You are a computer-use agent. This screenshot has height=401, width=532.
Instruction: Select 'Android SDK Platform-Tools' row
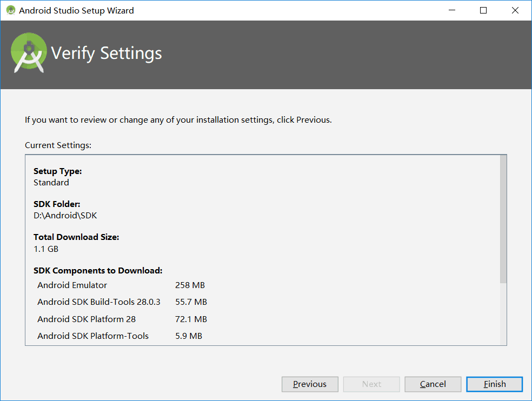(x=120, y=336)
